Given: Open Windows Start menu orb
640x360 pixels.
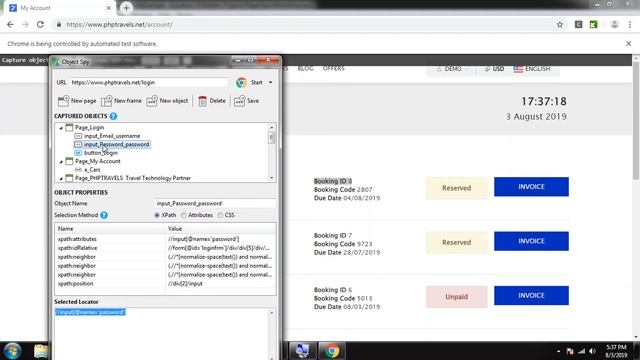Looking at the screenshot, I should pyautogui.click(x=12, y=351).
